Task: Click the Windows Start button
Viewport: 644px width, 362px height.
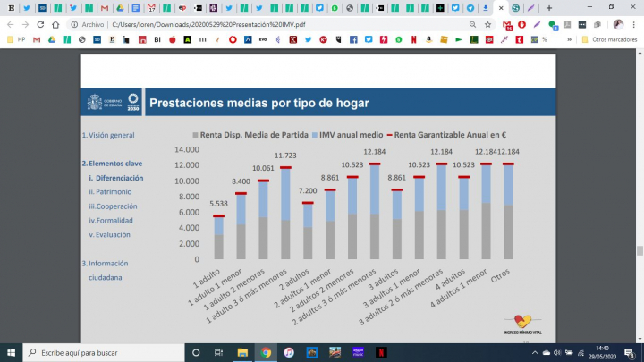Action: [10, 352]
